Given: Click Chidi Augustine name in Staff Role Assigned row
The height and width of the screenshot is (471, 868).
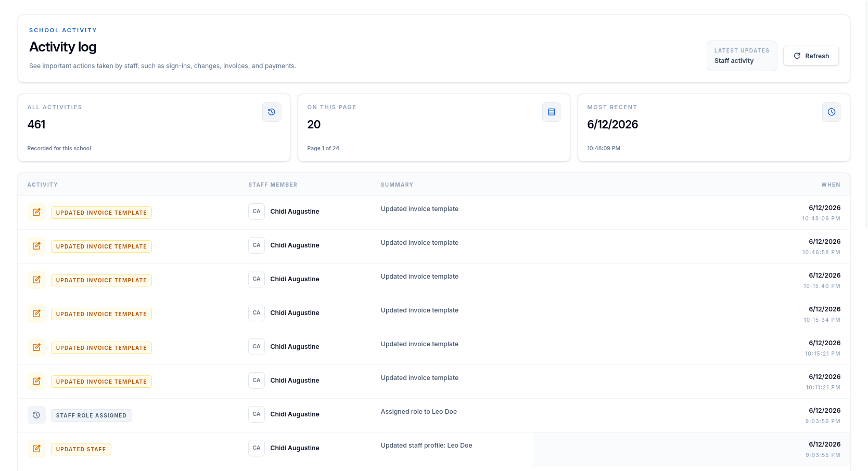Looking at the screenshot, I should (295, 414).
